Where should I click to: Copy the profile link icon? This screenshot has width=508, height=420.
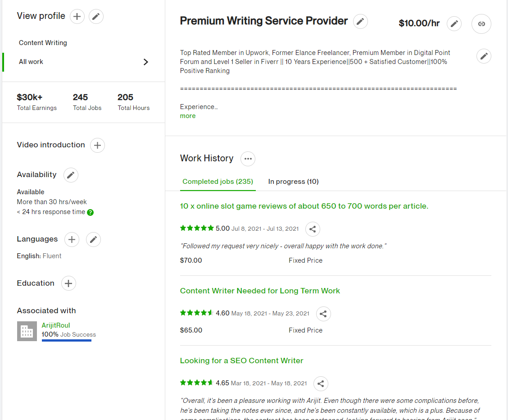tap(481, 24)
